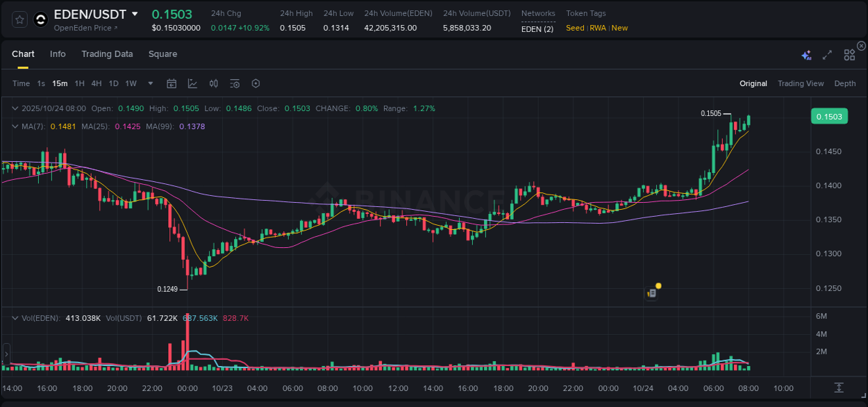The height and width of the screenshot is (407, 868).
Task: Switch to the Trading Data tab
Action: pos(107,53)
